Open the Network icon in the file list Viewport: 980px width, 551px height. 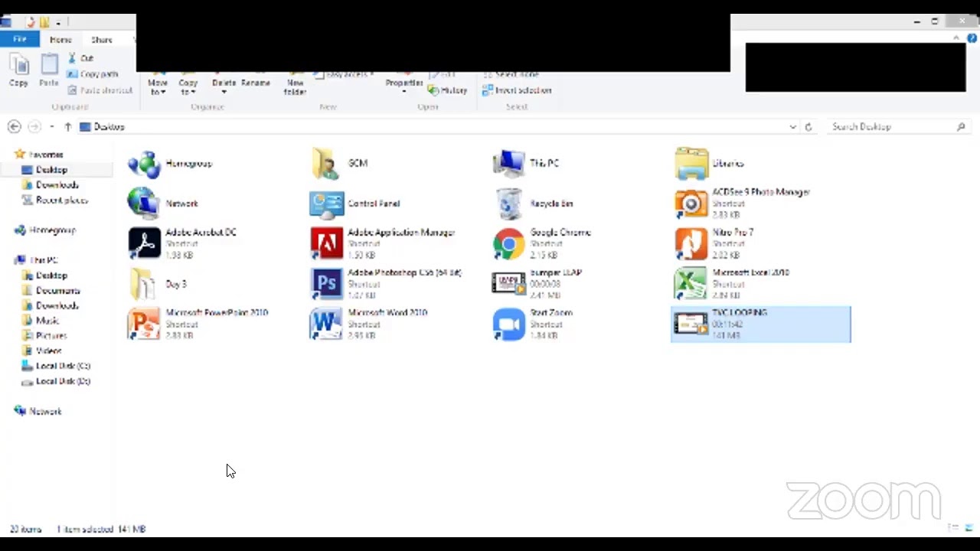pos(163,204)
